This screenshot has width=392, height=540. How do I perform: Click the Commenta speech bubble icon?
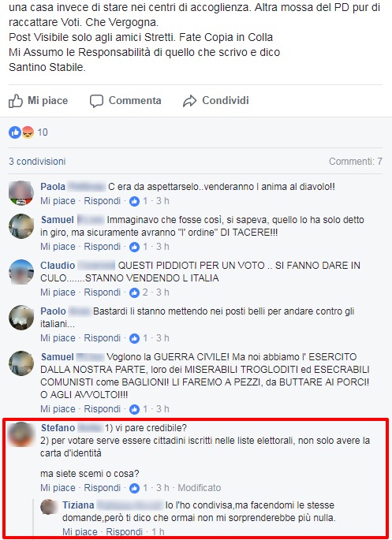(96, 101)
